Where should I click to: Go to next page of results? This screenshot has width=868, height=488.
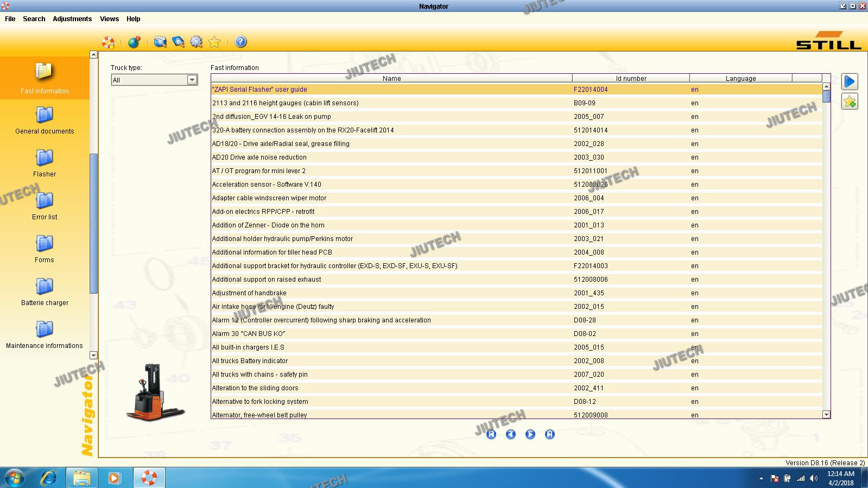(x=530, y=434)
